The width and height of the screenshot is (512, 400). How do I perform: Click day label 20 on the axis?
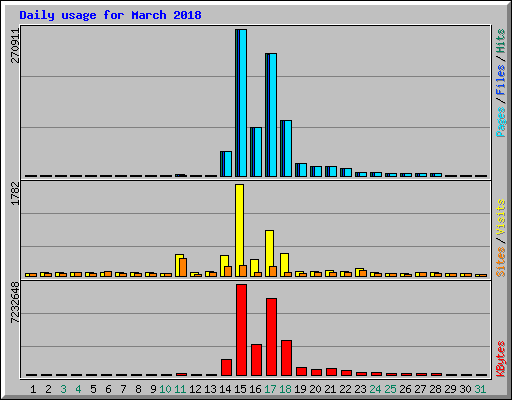coord(315,389)
